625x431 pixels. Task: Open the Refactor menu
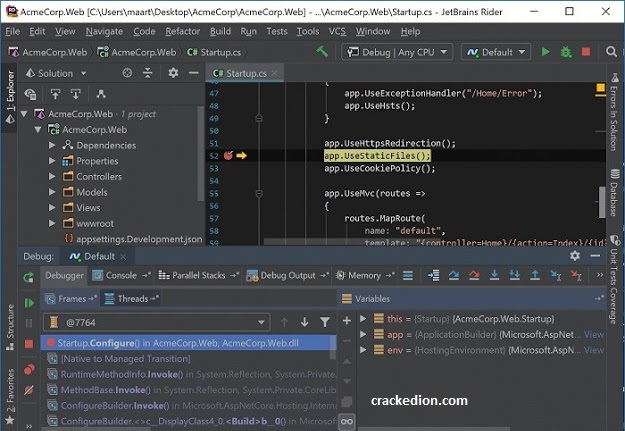pos(183,31)
